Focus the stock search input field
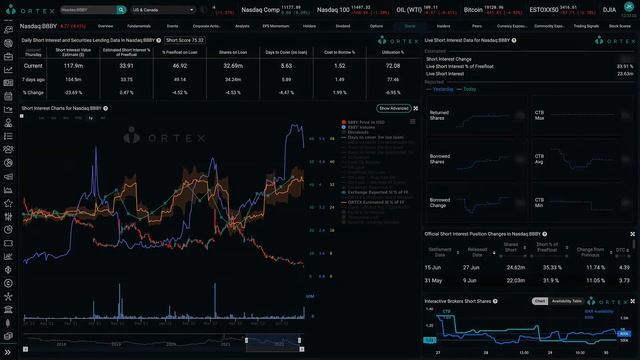This screenshot has height=360, width=640. [88, 10]
